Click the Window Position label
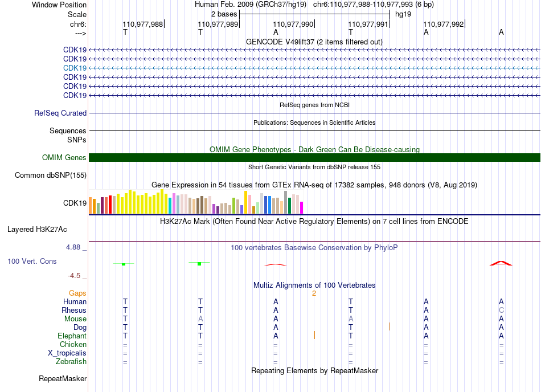The image size is (541, 392). (59, 5)
